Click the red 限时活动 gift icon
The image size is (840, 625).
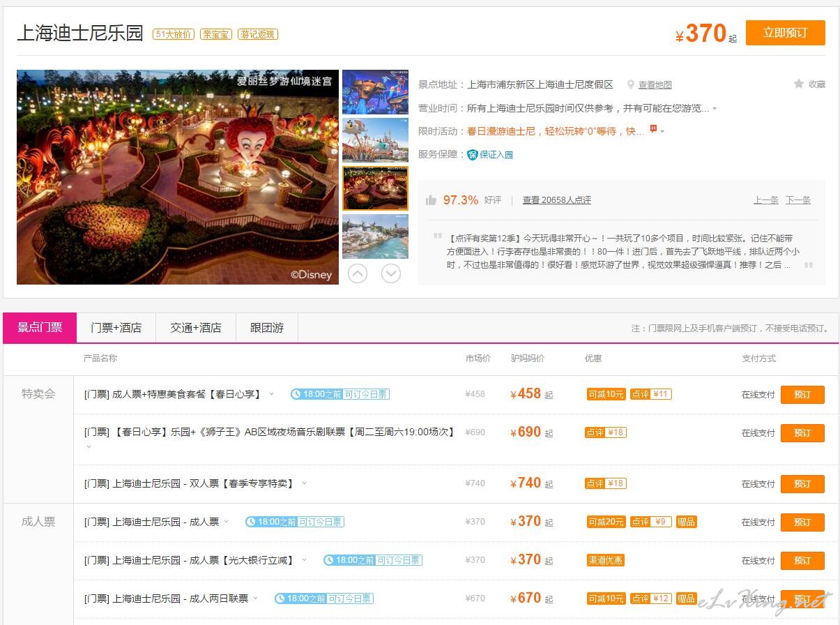coord(653,129)
